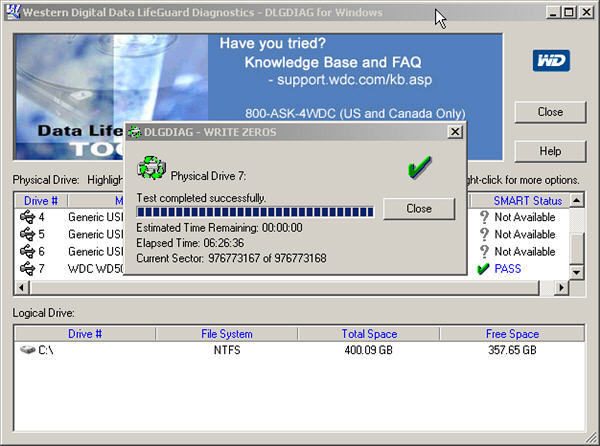600x446 pixels.
Task: Click the write zeros progress bar
Action: 255,212
